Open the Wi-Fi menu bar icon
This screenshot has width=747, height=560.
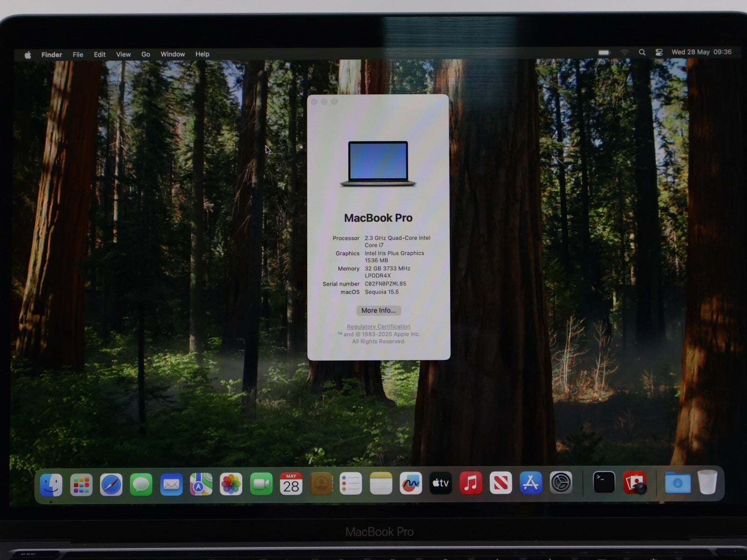click(x=625, y=52)
